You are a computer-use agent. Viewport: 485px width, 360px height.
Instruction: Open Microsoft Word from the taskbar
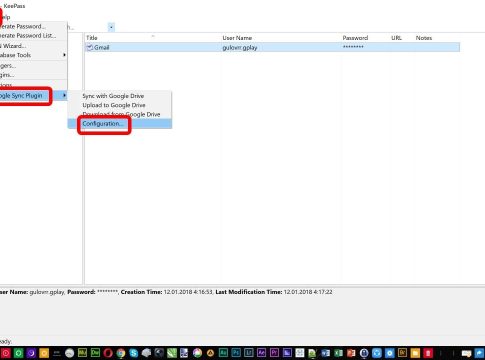[326, 353]
